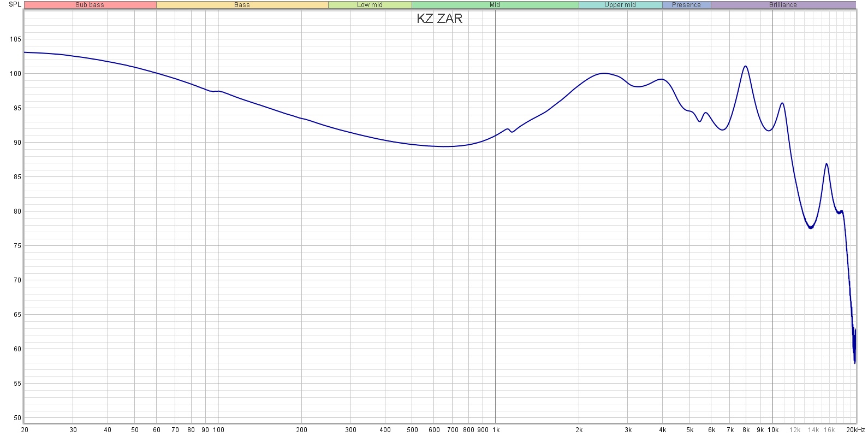Click the Mid band label
The width and height of the screenshot is (868, 436).
click(495, 5)
